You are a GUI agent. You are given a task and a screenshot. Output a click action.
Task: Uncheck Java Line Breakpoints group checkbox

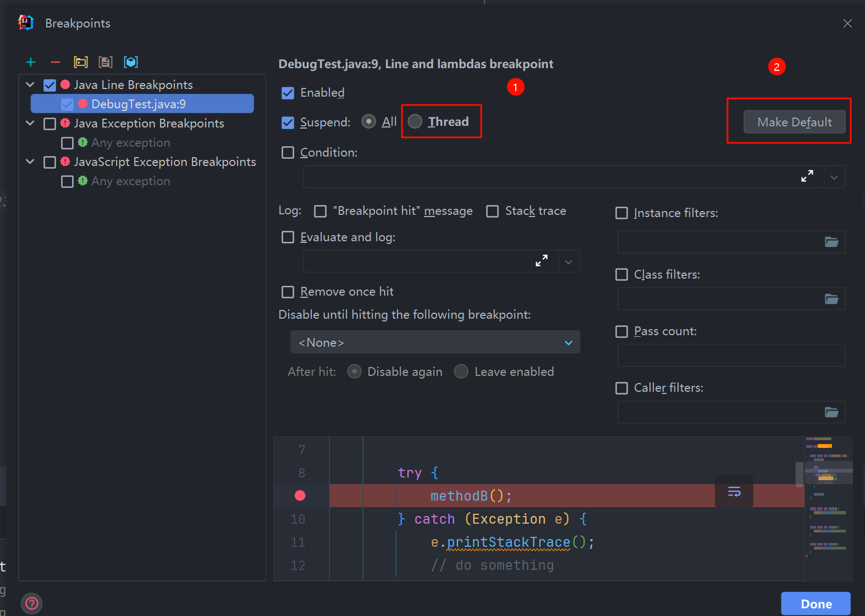click(49, 85)
